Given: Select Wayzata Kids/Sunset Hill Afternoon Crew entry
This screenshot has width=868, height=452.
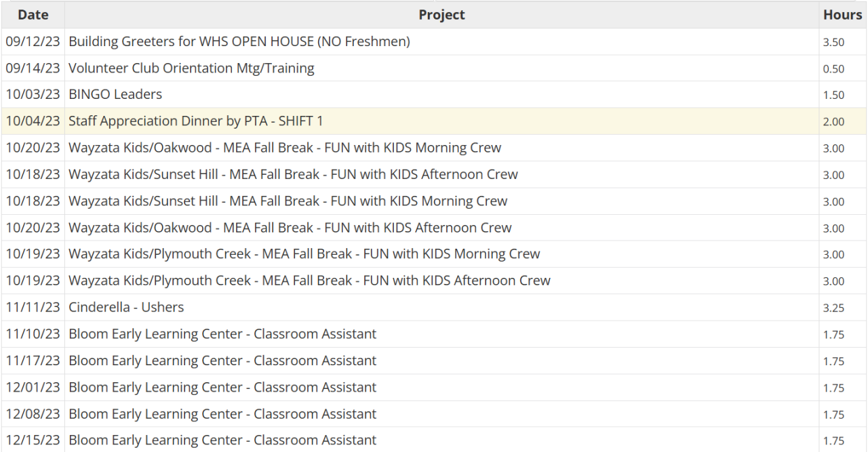Looking at the screenshot, I should coord(293,174).
